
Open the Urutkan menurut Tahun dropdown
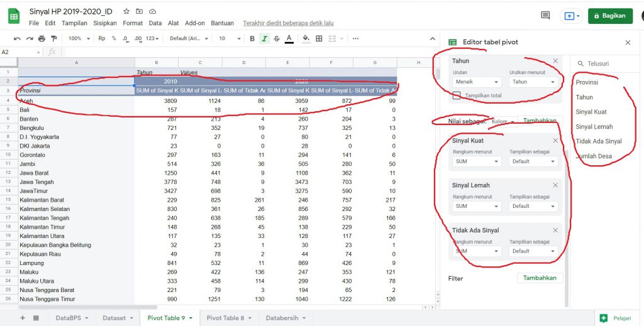click(533, 82)
